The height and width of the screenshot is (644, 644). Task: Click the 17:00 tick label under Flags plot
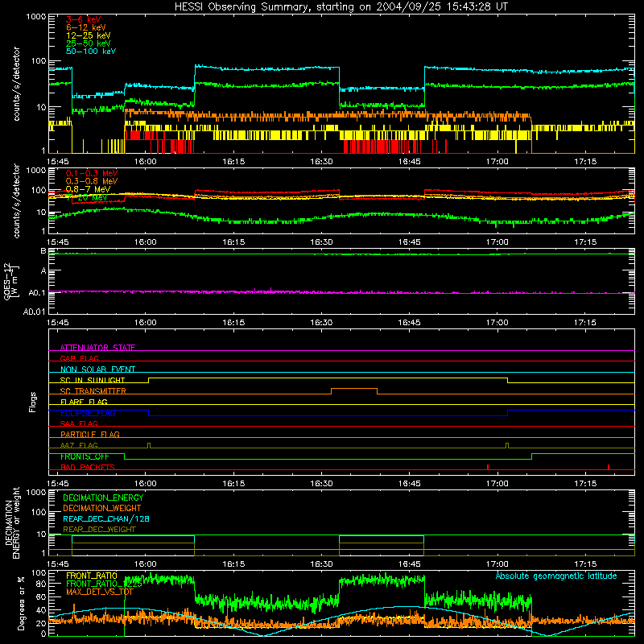point(497,484)
